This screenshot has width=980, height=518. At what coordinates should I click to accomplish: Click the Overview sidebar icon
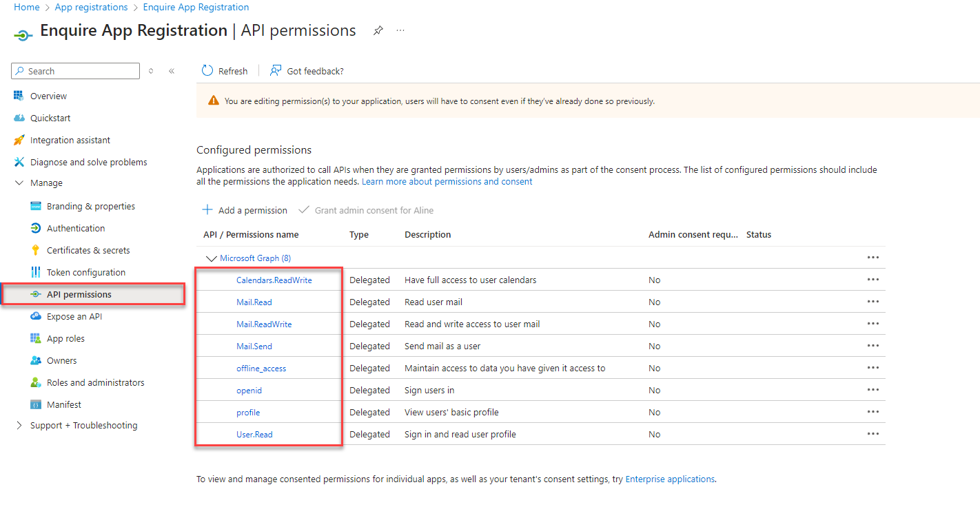[x=19, y=96]
